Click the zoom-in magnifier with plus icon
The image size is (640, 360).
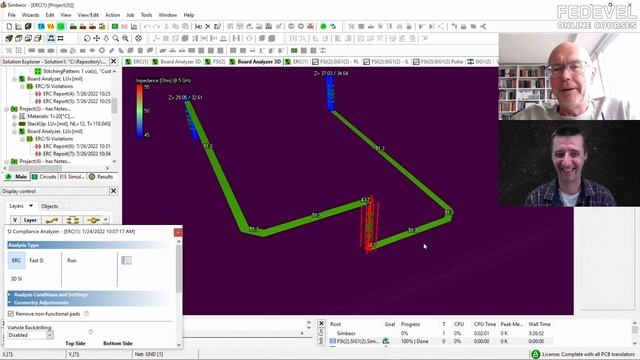[125, 38]
